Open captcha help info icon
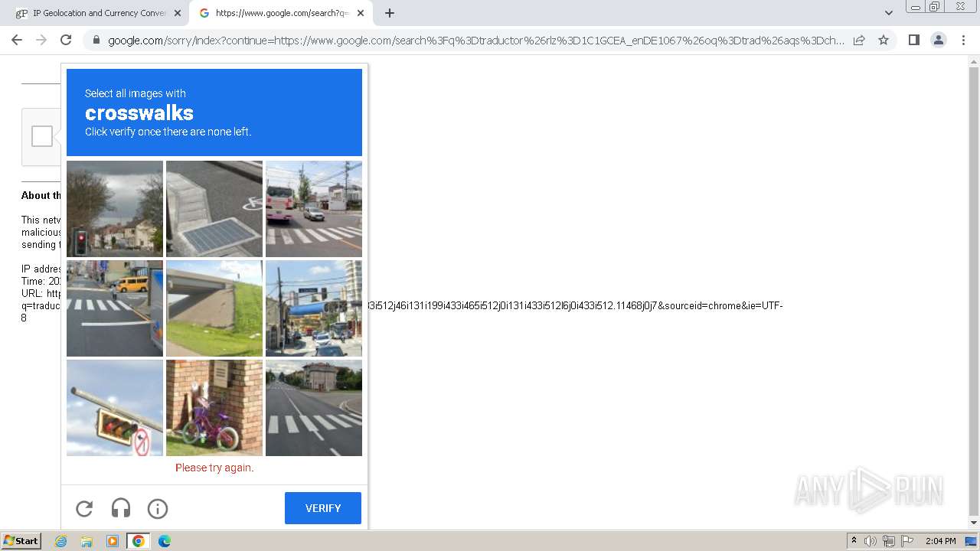The width and height of the screenshot is (980, 551). point(158,508)
